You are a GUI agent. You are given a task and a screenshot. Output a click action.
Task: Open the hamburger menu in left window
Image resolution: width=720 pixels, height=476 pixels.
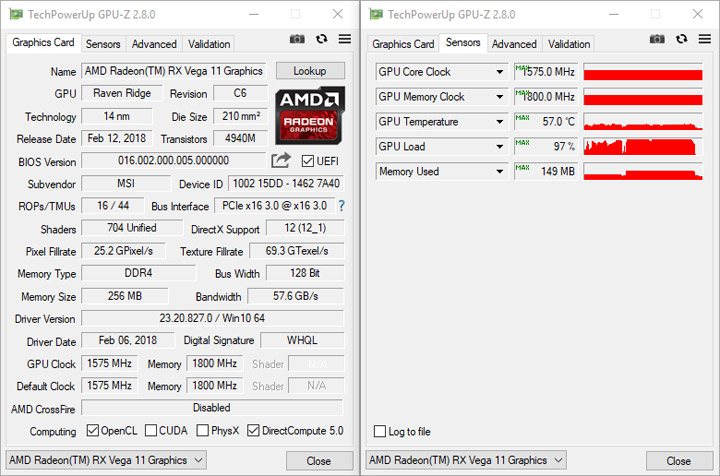[x=345, y=39]
